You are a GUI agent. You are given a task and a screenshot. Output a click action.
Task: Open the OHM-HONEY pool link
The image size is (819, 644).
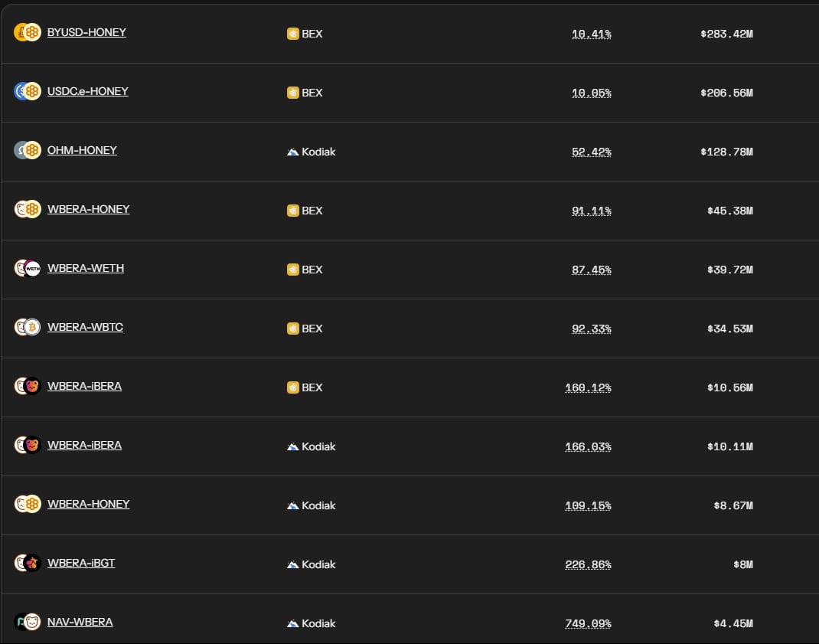point(82,151)
